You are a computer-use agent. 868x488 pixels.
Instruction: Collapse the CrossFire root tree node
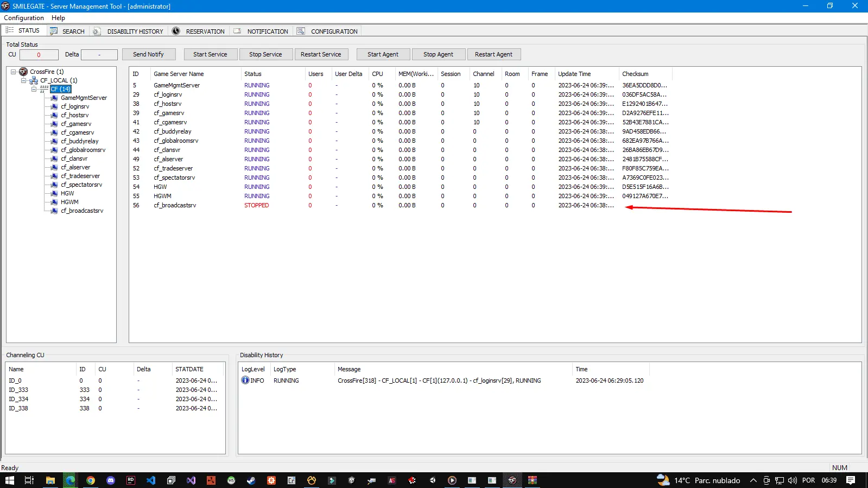[14, 72]
